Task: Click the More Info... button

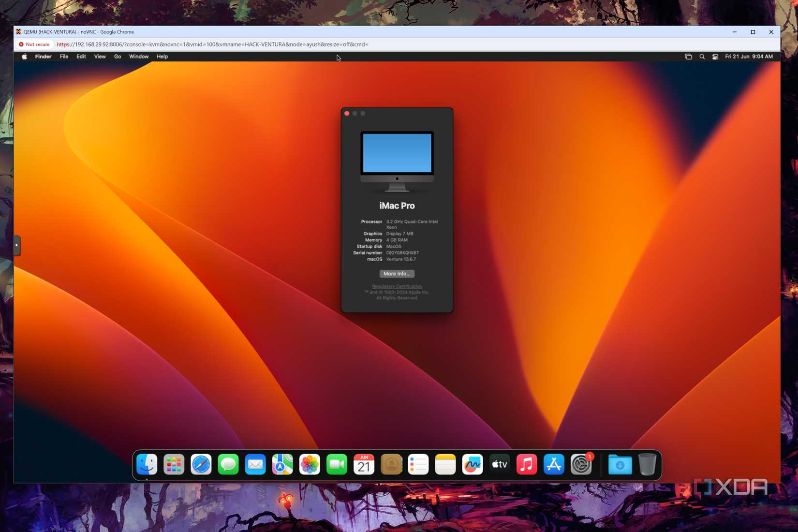Action: [397, 274]
